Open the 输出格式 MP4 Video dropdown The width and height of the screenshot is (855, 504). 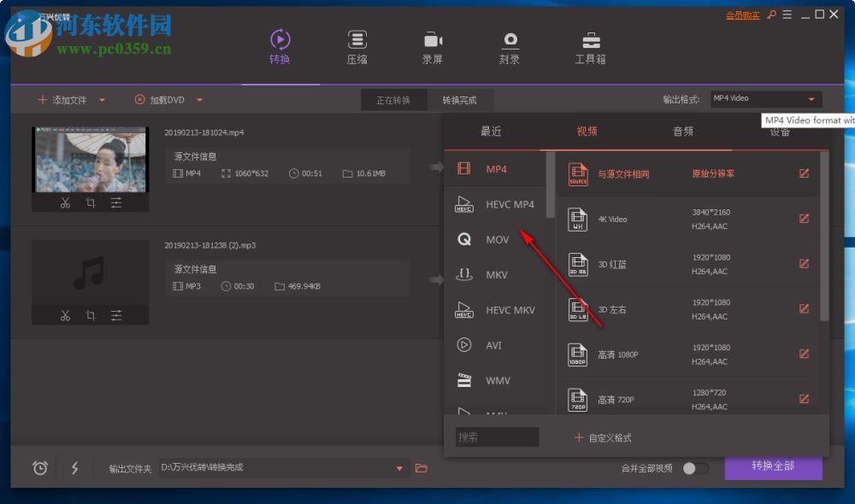coord(764,97)
